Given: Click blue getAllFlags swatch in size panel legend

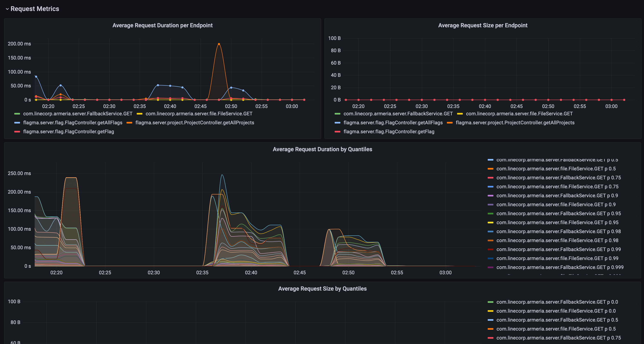Looking at the screenshot, I should point(337,122).
